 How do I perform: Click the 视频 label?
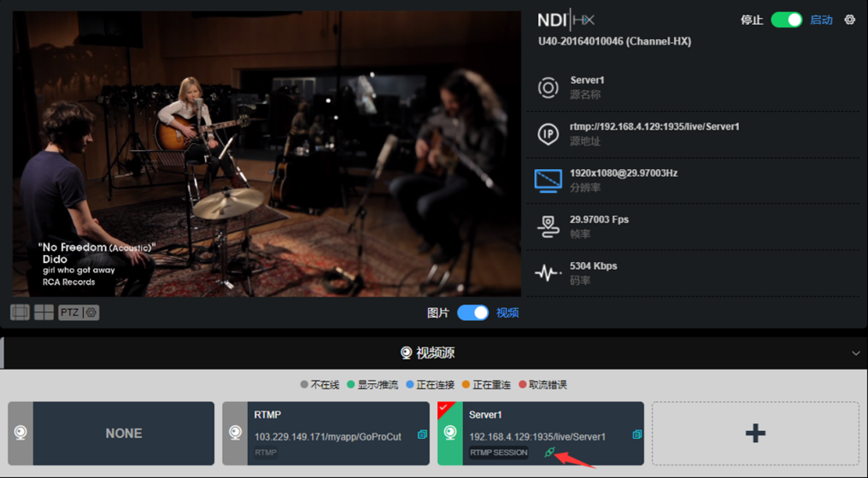click(x=507, y=312)
